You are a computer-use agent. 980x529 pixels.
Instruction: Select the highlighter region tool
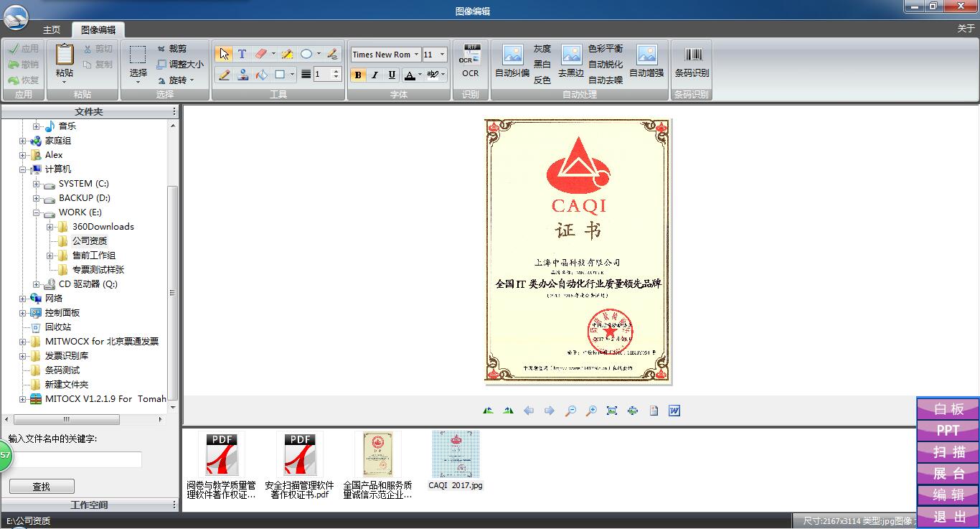coord(287,54)
